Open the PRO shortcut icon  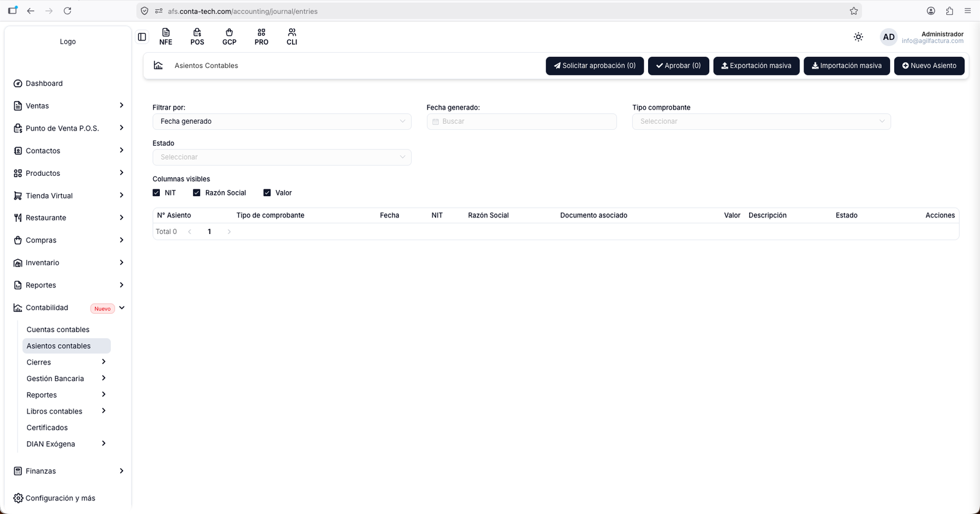(x=262, y=37)
